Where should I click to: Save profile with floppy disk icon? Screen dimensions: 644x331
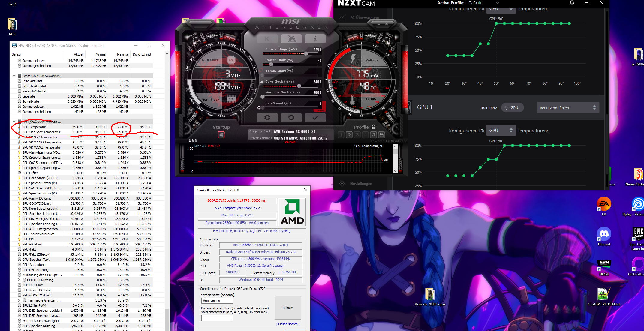pos(381,135)
